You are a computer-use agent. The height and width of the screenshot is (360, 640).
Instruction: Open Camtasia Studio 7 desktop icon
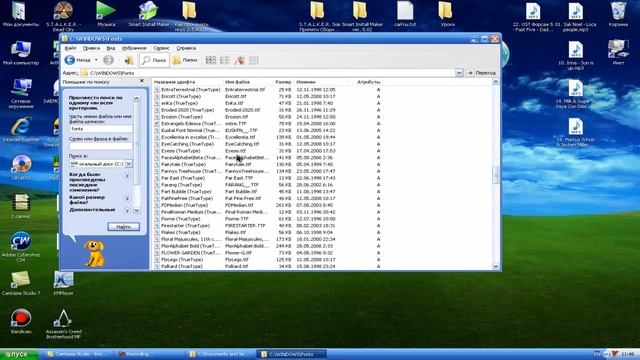pyautogui.click(x=21, y=283)
